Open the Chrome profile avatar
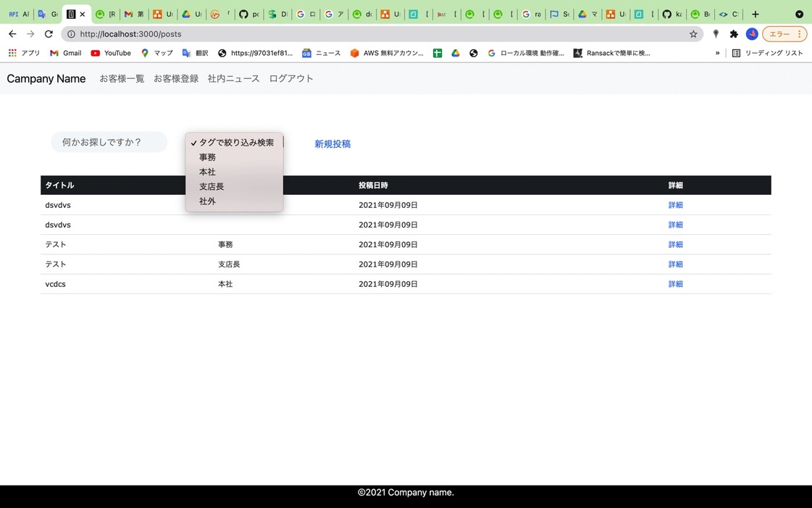Viewport: 812px width, 508px height. coord(752,34)
